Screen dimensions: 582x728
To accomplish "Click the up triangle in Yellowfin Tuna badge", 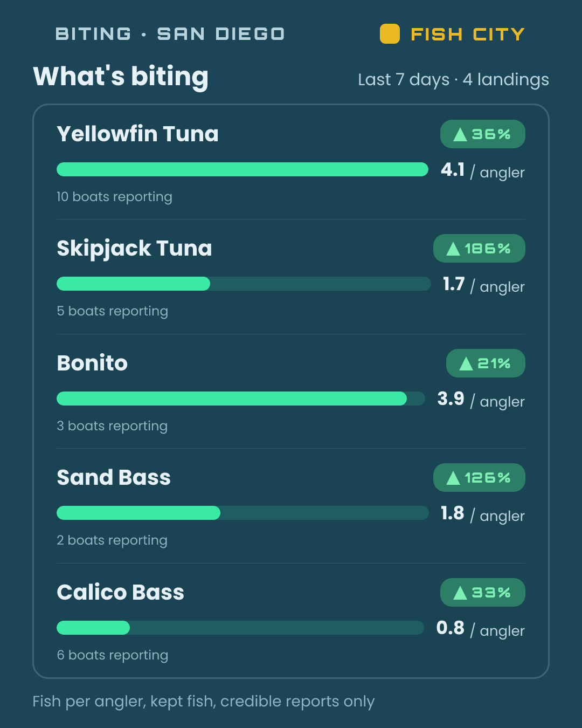I will tap(460, 134).
